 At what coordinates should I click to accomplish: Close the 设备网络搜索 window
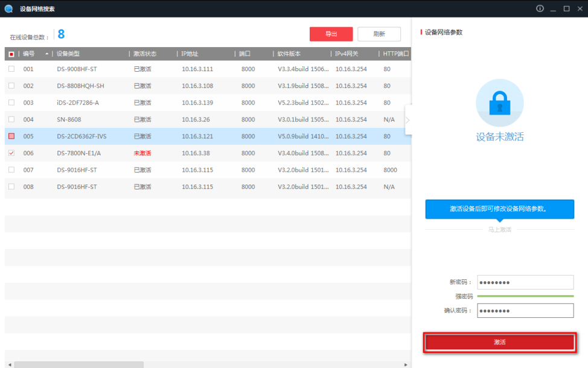point(580,8)
